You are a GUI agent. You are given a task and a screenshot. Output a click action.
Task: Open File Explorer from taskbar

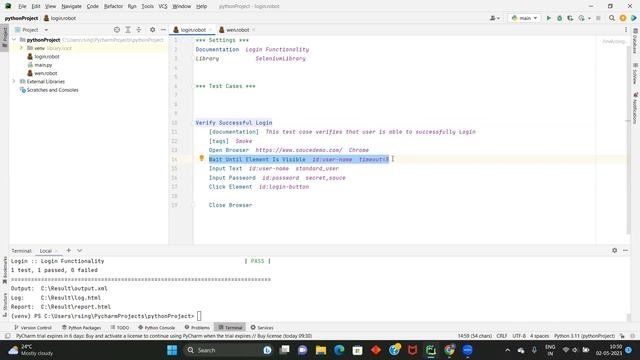tap(321, 350)
